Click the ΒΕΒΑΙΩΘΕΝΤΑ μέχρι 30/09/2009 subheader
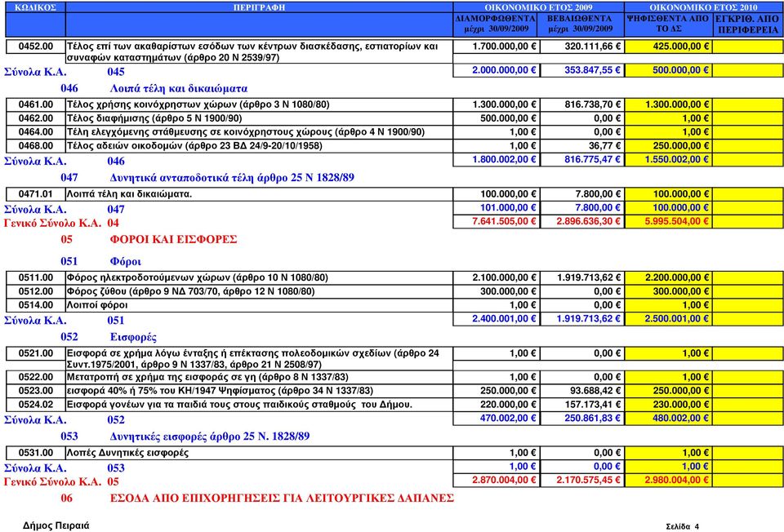 (x=581, y=24)
